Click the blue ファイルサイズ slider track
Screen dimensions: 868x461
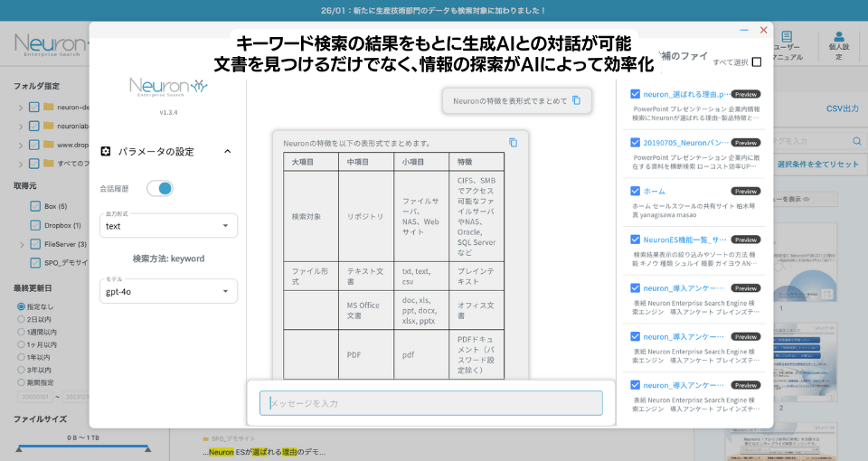pyautogui.click(x=83, y=446)
